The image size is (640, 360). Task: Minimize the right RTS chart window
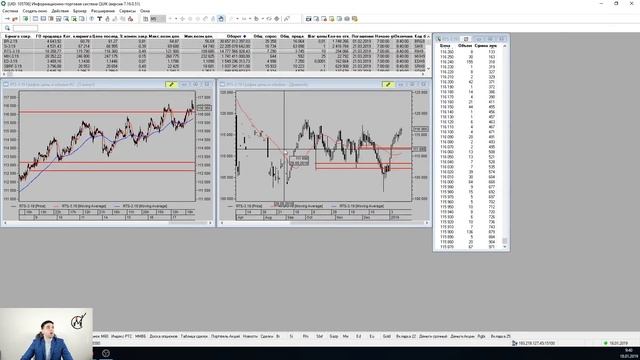point(400,84)
